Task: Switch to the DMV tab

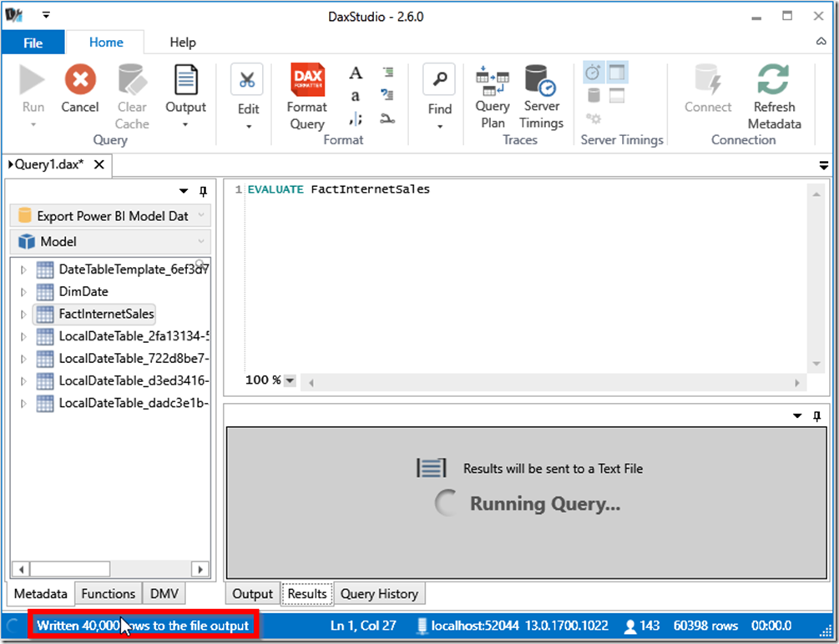Action: coord(164,594)
